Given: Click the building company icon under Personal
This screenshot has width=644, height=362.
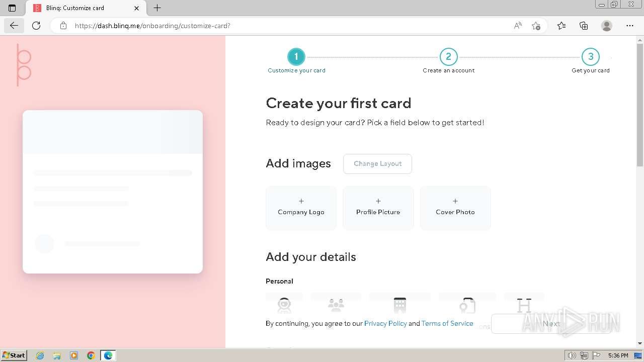Looking at the screenshot, I should point(400,305).
